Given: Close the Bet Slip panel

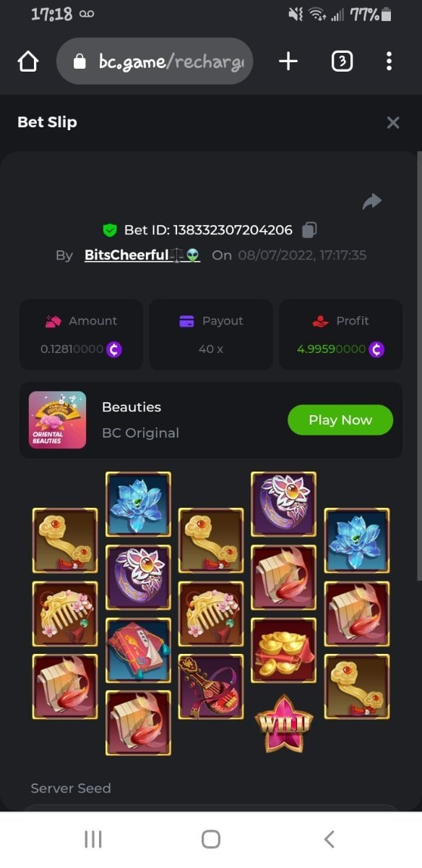Looking at the screenshot, I should click(x=393, y=122).
